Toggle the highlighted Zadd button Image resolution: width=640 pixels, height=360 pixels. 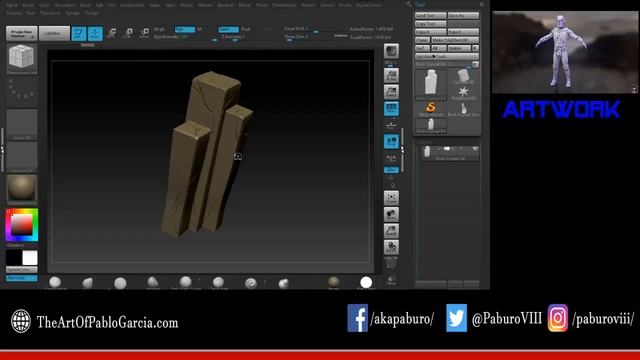pos(229,29)
